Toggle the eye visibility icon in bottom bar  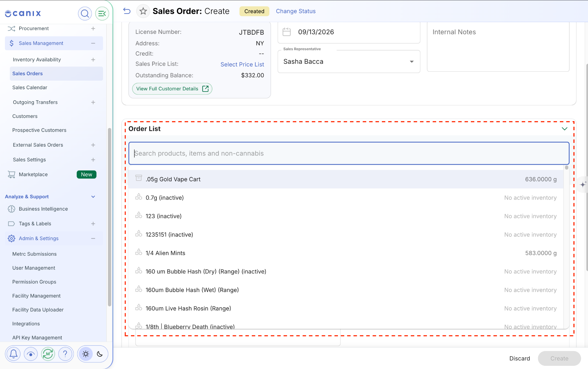(x=31, y=354)
